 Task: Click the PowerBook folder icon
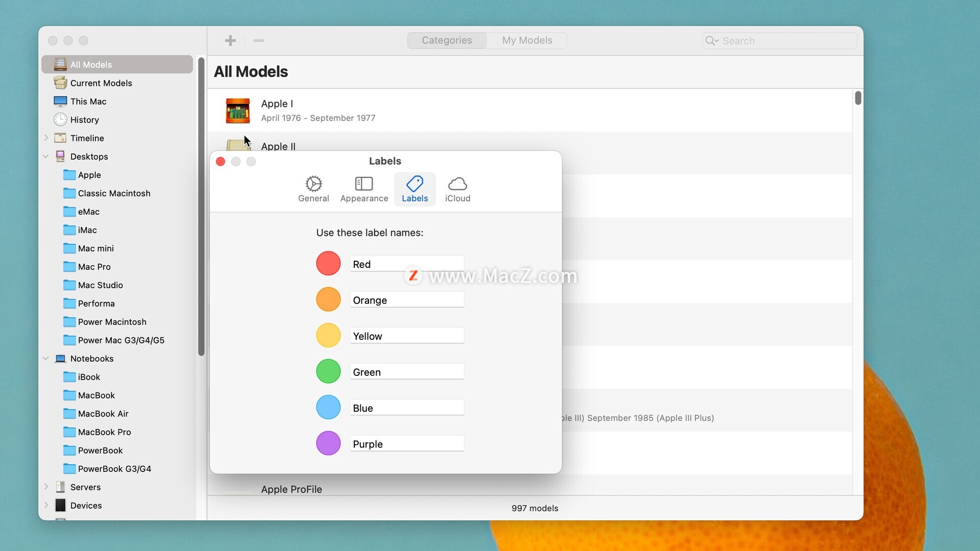pyautogui.click(x=69, y=450)
